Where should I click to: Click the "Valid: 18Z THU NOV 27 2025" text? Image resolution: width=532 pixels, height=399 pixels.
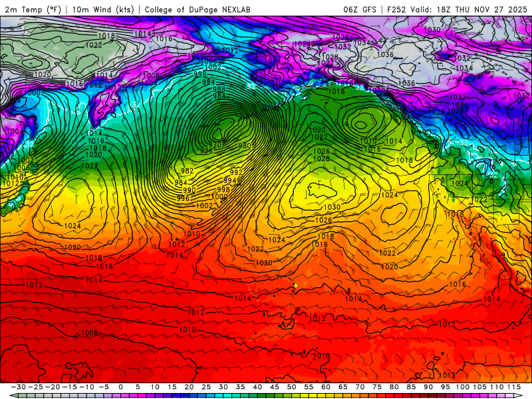pos(469,9)
